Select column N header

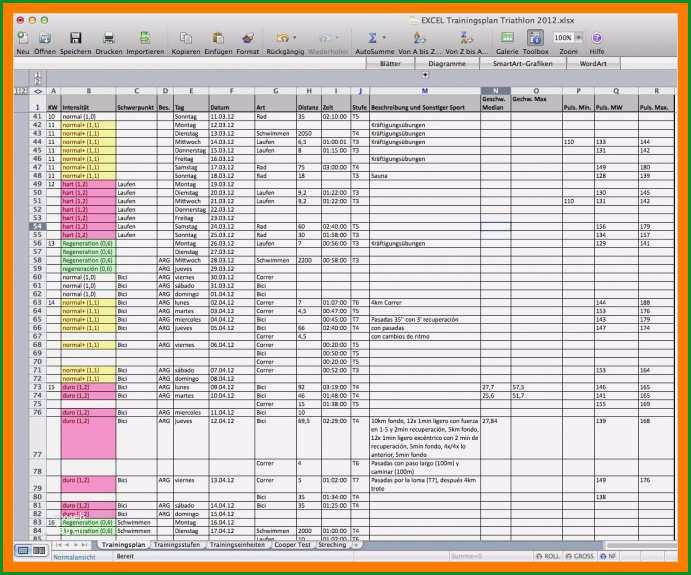(495, 91)
